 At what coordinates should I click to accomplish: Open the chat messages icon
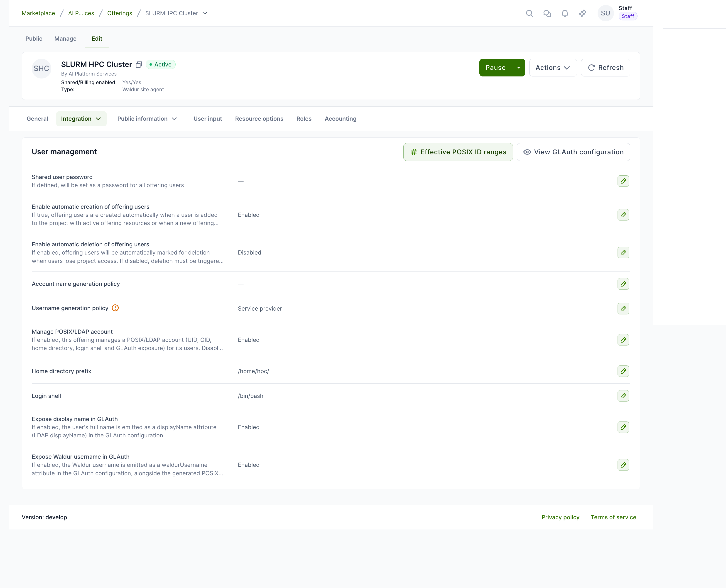[x=547, y=13]
